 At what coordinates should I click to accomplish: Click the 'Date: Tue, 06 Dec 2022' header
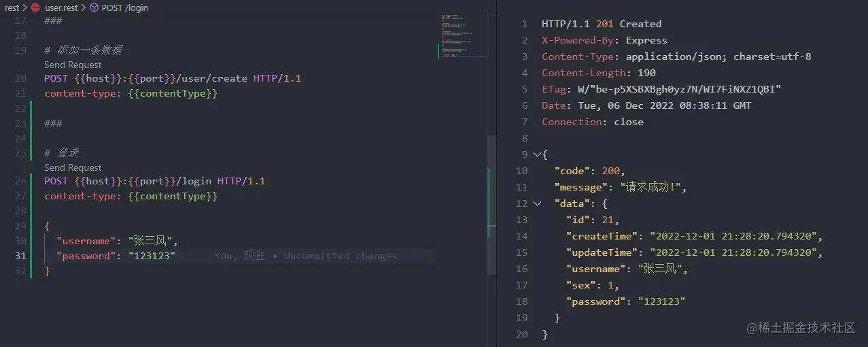[646, 105]
